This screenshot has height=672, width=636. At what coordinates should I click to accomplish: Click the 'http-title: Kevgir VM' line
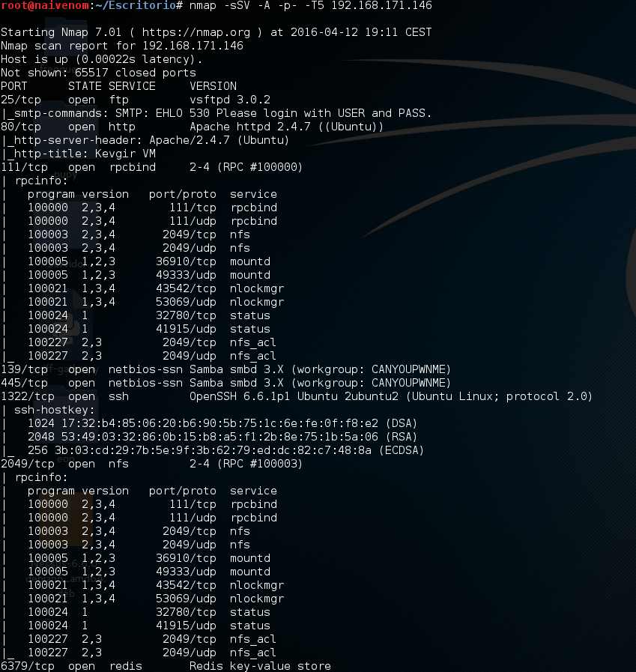(79, 154)
